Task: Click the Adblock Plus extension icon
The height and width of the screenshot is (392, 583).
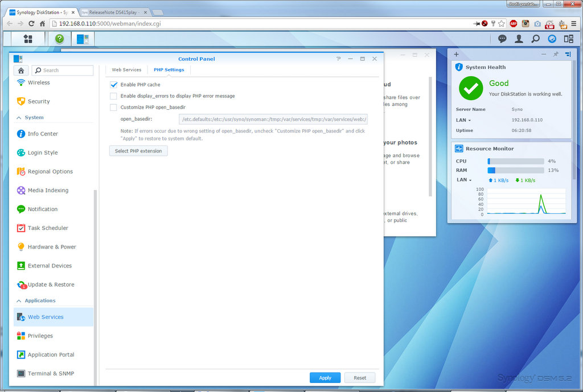Action: point(514,23)
